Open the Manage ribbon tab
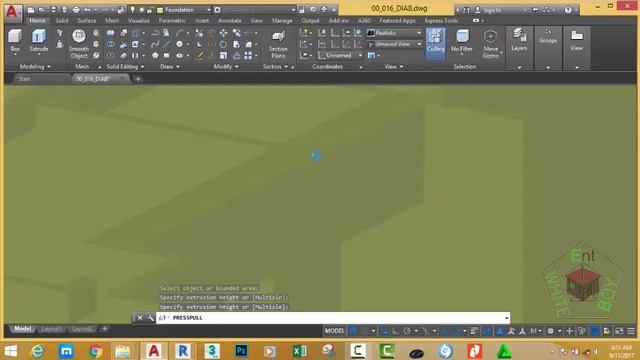 (x=282, y=20)
